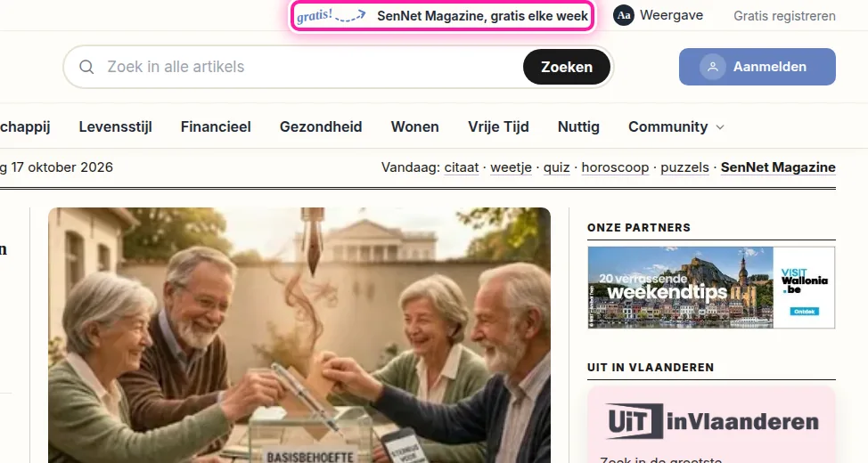868x463 pixels.
Task: Click the magnifier icon in search bar
Action: click(86, 67)
